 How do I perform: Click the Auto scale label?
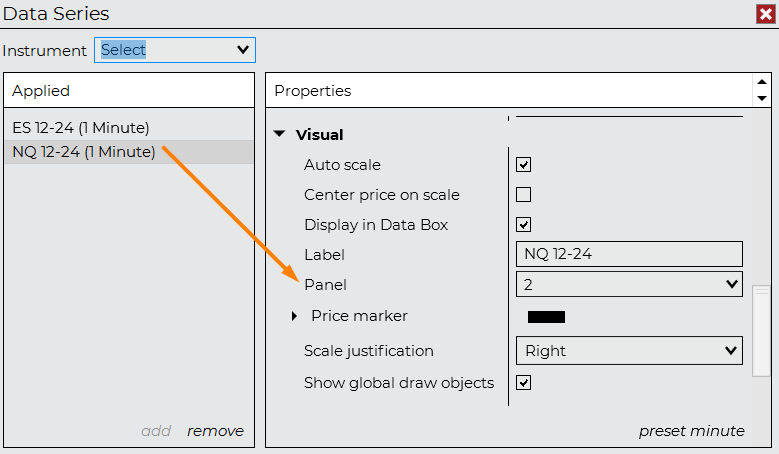coord(342,164)
